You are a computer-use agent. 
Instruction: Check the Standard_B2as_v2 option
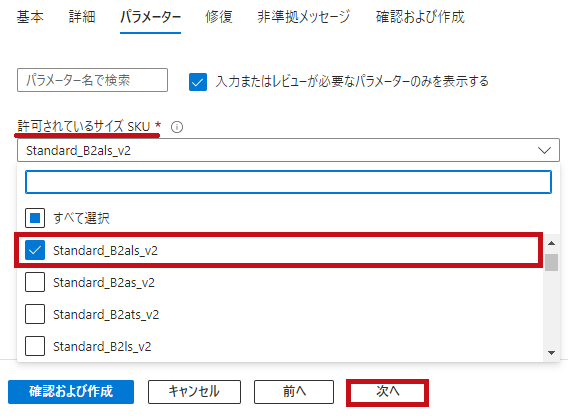point(35,282)
